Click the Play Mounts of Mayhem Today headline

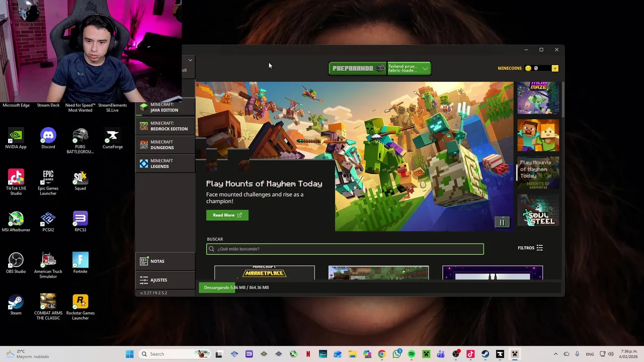tap(264, 184)
